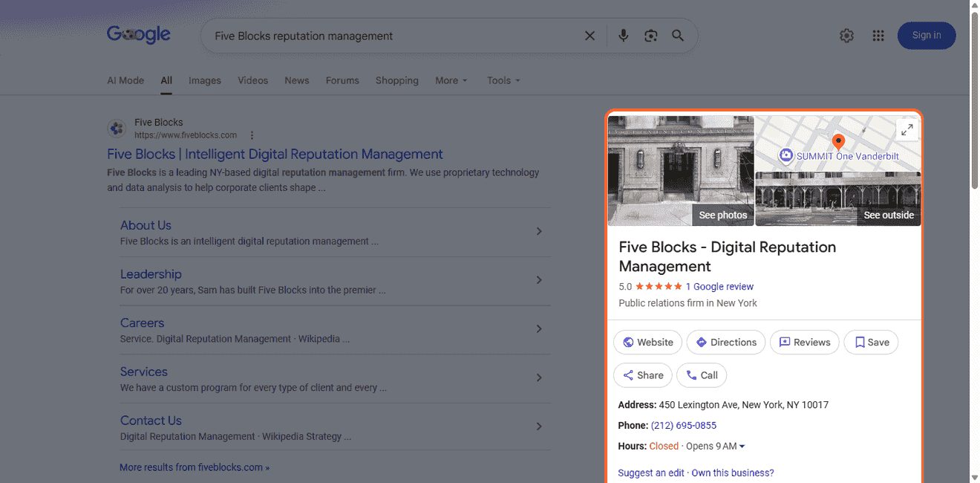Click inside the search input field
980x483 pixels.
[x=393, y=36]
